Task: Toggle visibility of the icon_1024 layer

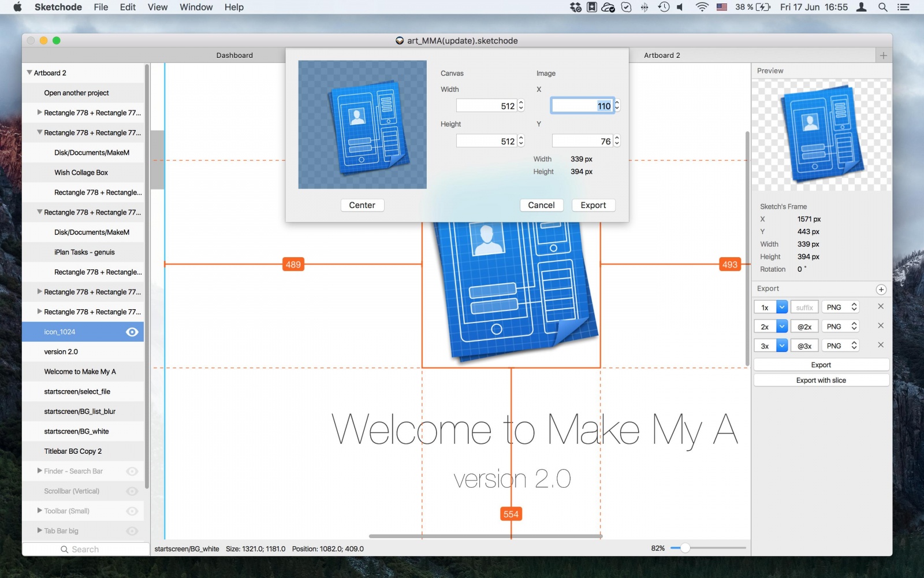Action: pos(132,332)
